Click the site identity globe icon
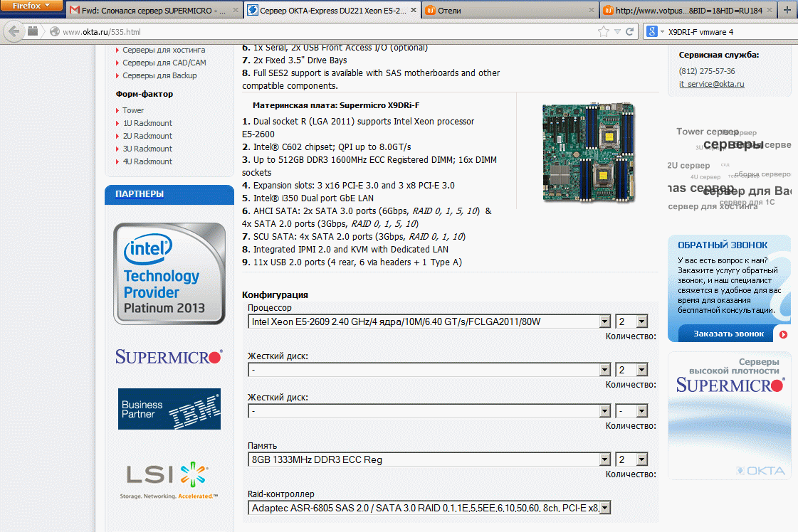798x532 pixels. coord(55,31)
